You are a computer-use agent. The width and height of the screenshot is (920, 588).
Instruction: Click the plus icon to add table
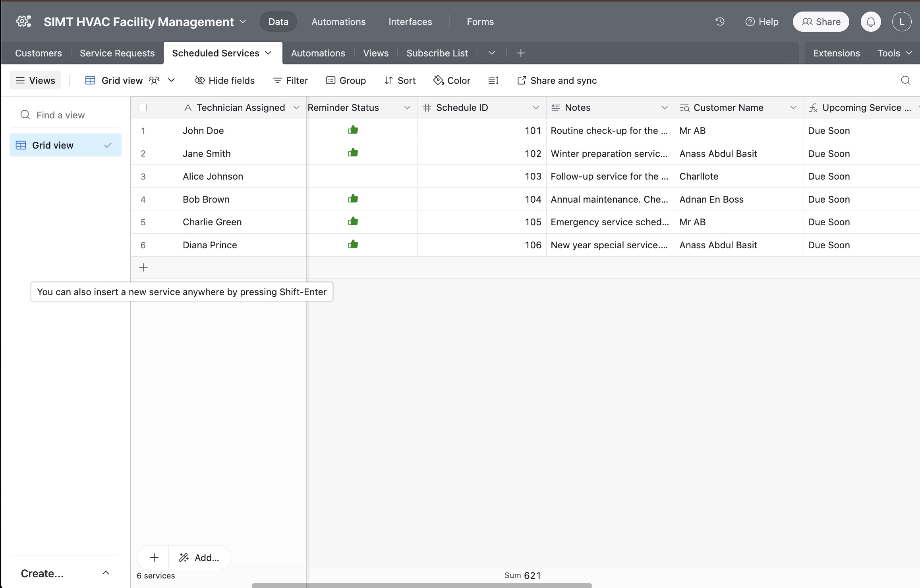[521, 53]
